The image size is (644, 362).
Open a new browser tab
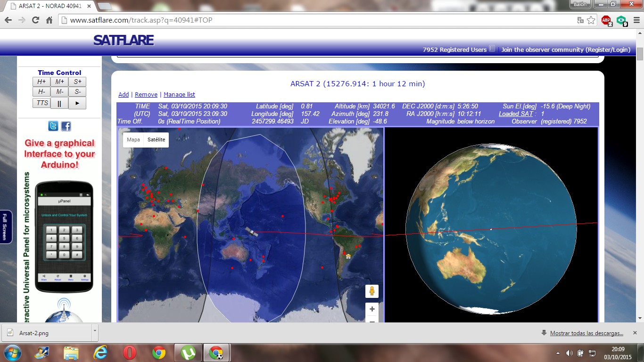[x=104, y=6]
